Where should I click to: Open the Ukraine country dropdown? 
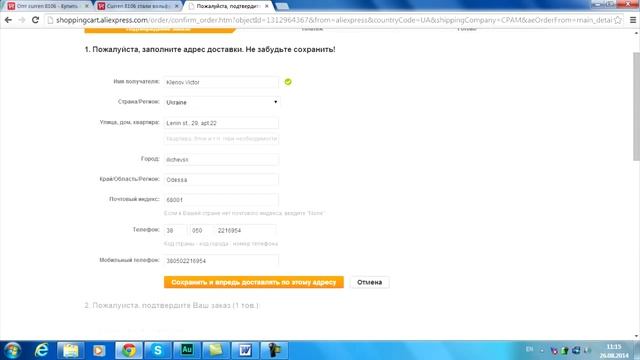pos(222,102)
